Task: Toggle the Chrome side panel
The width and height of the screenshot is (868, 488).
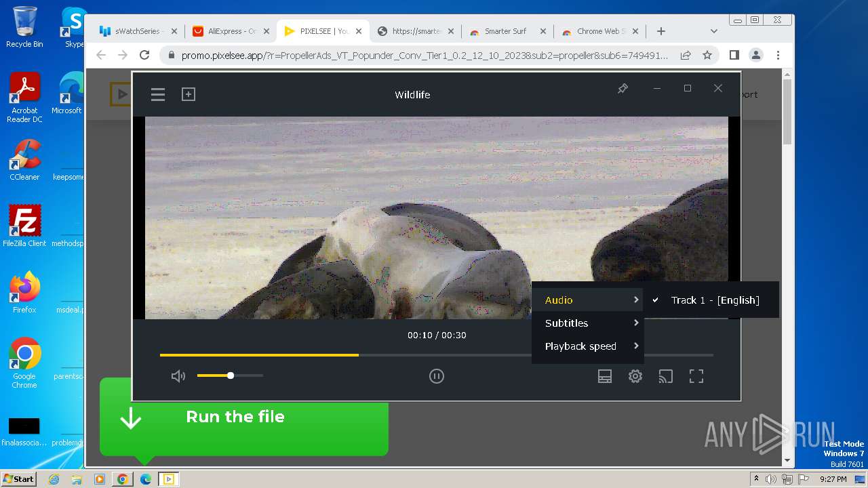Action: [734, 56]
